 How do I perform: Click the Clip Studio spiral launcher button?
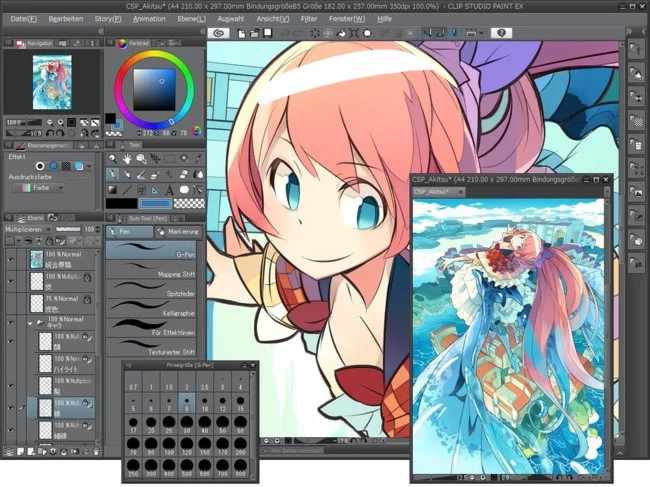[x=218, y=33]
